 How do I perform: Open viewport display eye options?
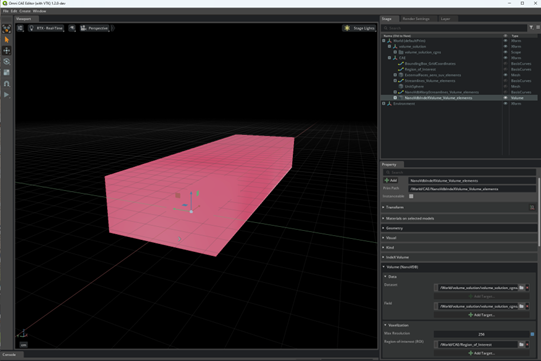pos(72,28)
